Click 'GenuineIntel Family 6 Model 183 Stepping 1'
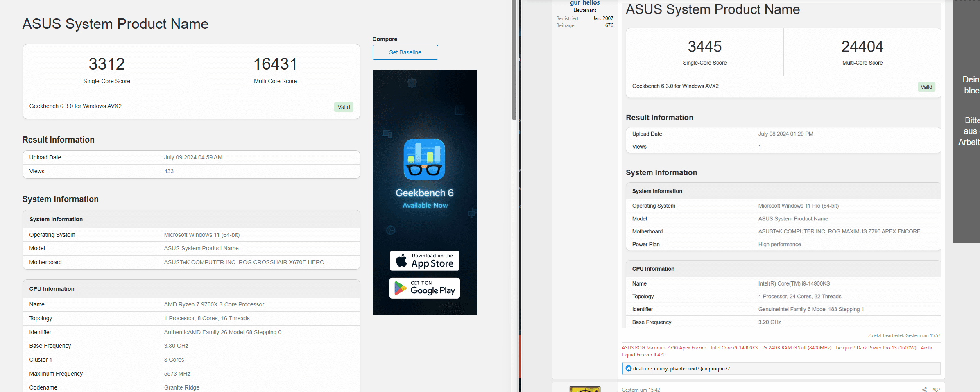The image size is (980, 392). coord(811,309)
